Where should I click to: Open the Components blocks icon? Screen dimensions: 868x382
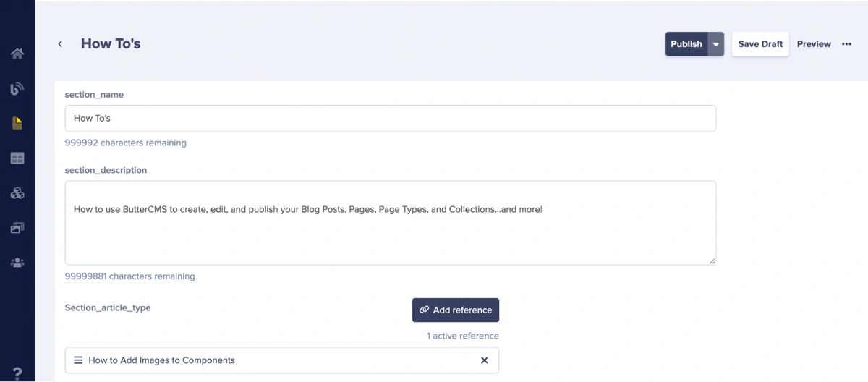point(17,193)
